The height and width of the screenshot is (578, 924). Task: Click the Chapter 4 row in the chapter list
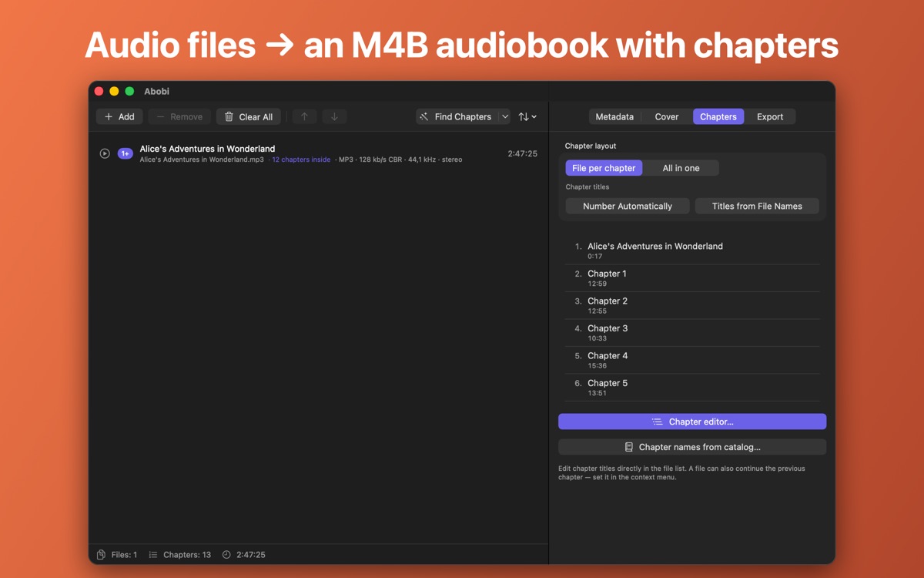coord(692,360)
